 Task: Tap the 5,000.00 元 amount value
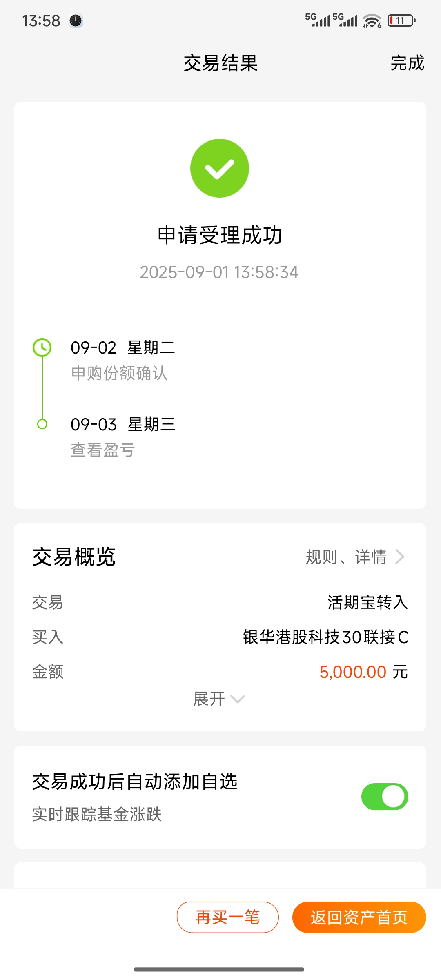(363, 672)
